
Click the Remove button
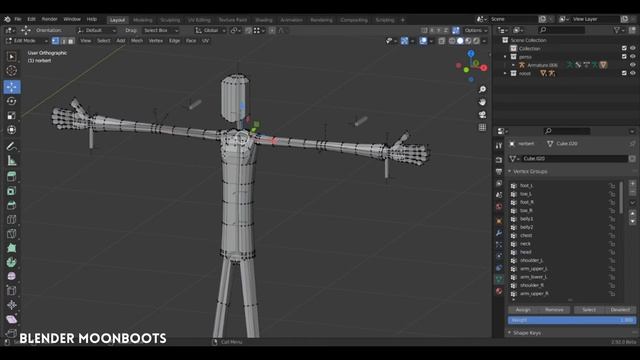point(554,310)
